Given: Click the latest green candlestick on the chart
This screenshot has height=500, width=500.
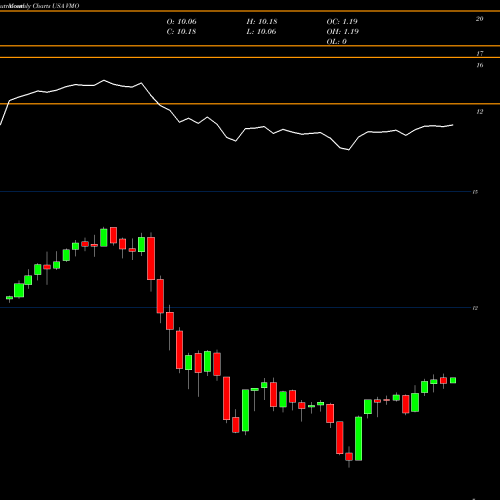Looking at the screenshot, I should pos(453,380).
